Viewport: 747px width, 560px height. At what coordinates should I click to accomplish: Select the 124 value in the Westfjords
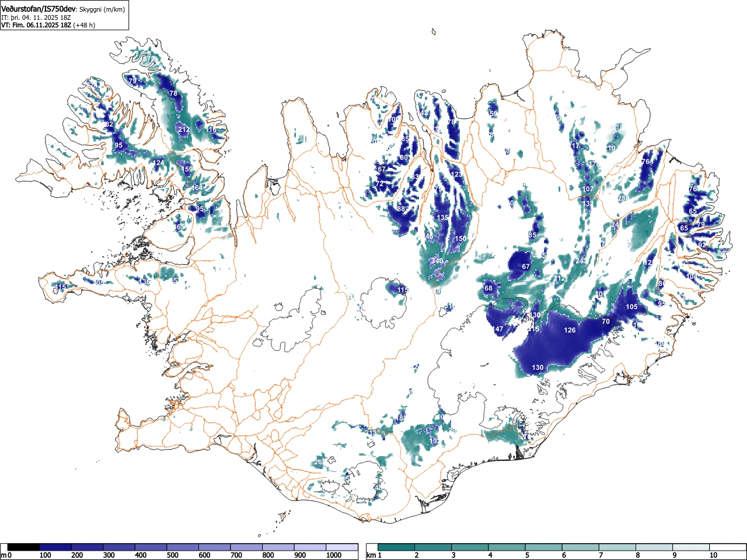[x=158, y=163]
